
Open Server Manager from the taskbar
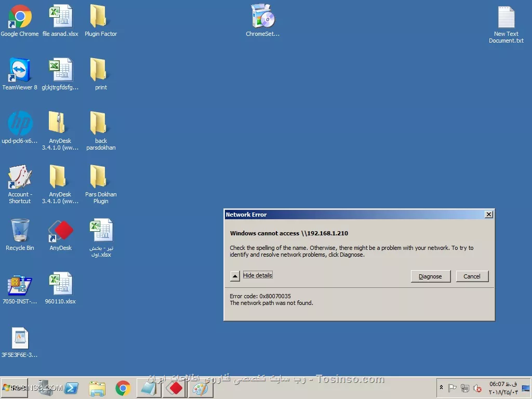pos(46,388)
